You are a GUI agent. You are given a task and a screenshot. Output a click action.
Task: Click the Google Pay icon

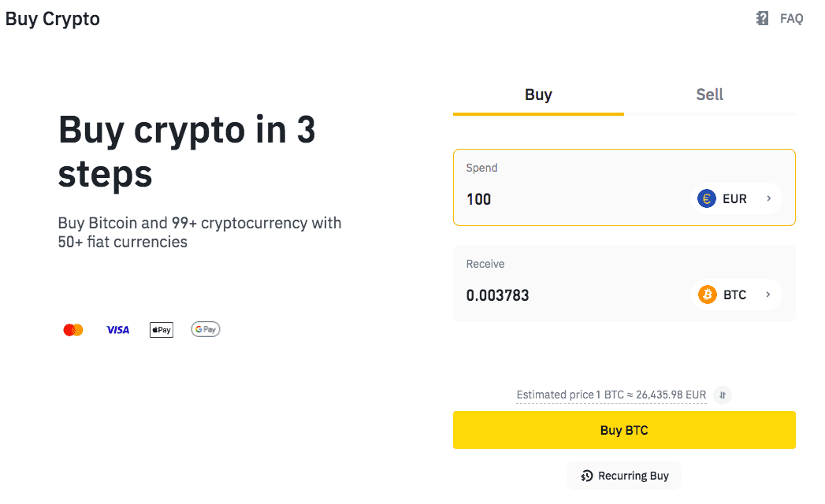(x=205, y=329)
